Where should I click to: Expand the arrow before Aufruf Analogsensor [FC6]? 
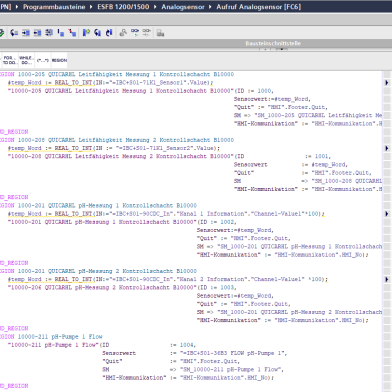pos(210,7)
